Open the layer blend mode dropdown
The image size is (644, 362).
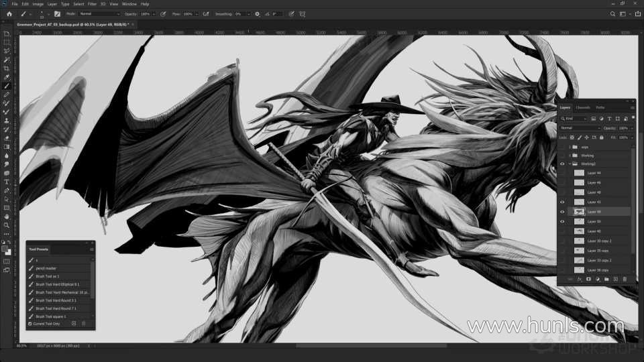580,128
